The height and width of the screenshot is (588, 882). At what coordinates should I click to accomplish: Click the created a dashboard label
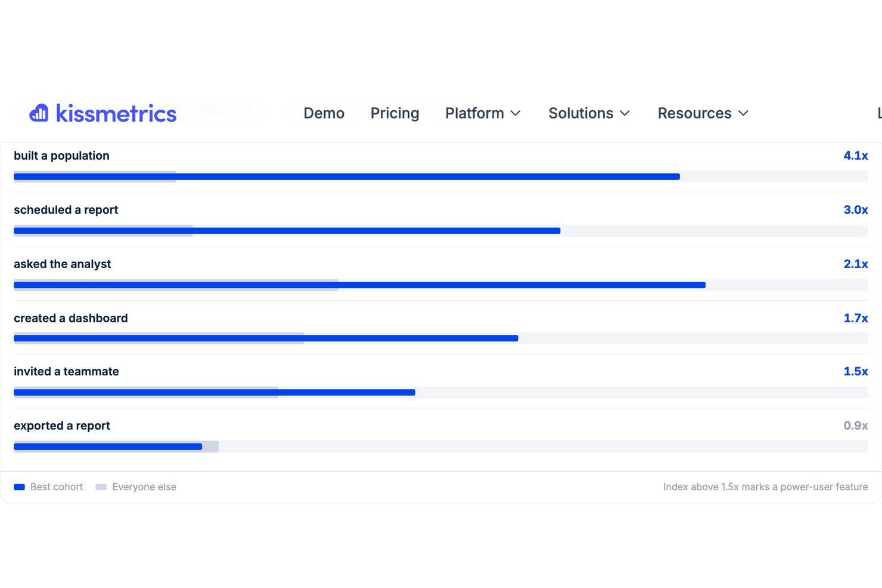(70, 318)
